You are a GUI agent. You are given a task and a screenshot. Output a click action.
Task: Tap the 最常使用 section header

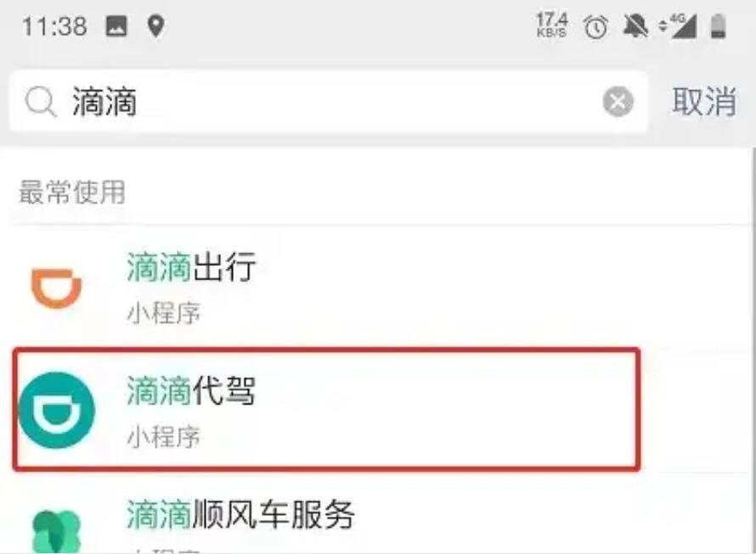pyautogui.click(x=72, y=192)
